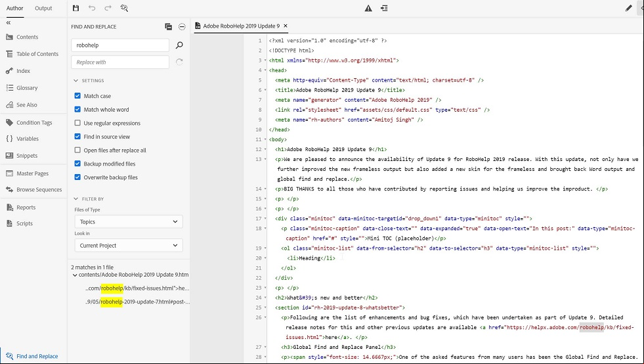Fold the ol element at line 19
Screen dimensions: 644x364
265,248
